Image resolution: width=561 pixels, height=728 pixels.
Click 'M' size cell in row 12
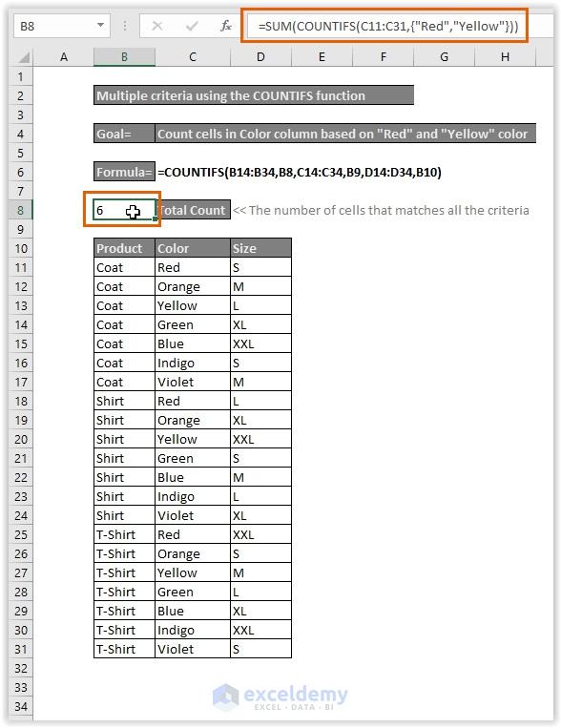[x=261, y=286]
